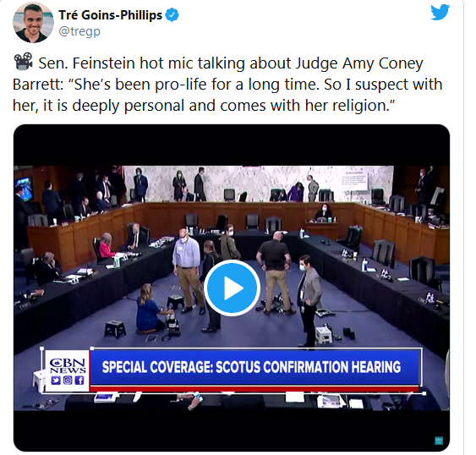The height and width of the screenshot is (455, 476).
Task: Open the Twitter bird logo link
Action: (x=440, y=13)
